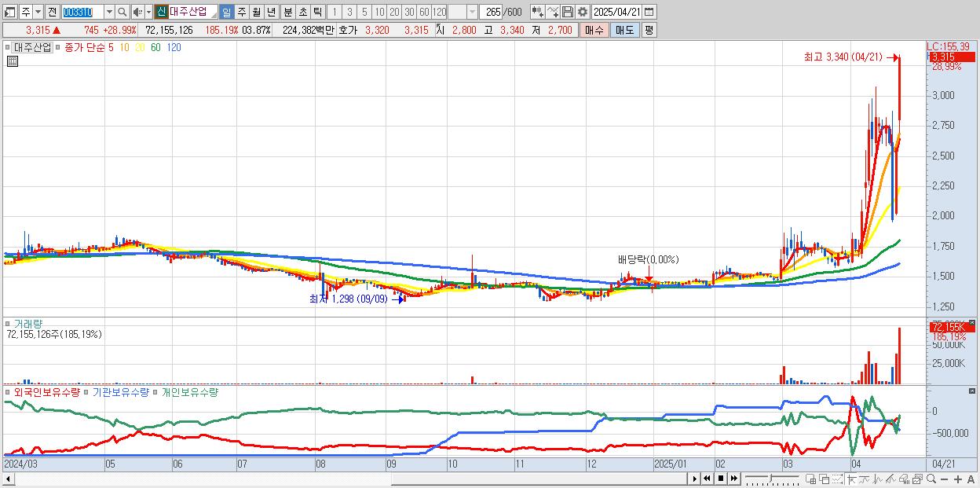Open the speaker options dropdown arrow
This screenshot has width=980, height=488.
(148, 12)
